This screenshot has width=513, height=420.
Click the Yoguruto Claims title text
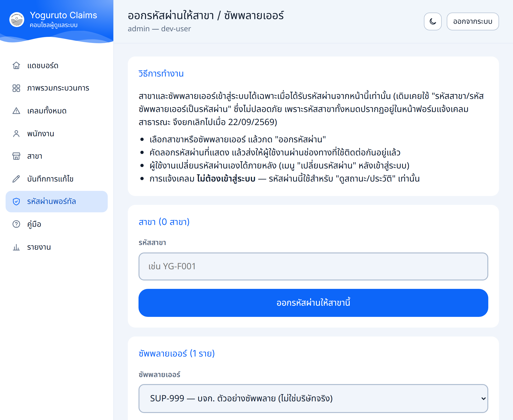pyautogui.click(x=63, y=15)
